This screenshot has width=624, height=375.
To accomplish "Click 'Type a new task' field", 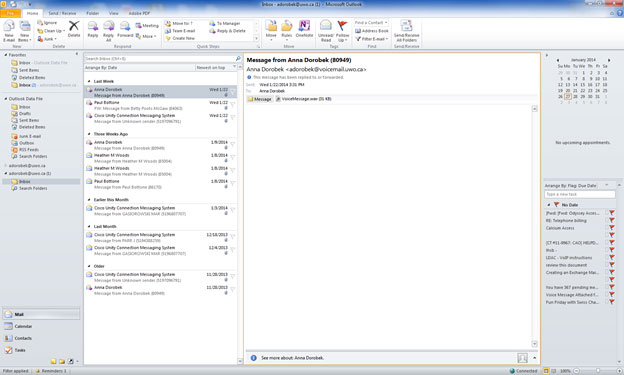I will click(579, 194).
